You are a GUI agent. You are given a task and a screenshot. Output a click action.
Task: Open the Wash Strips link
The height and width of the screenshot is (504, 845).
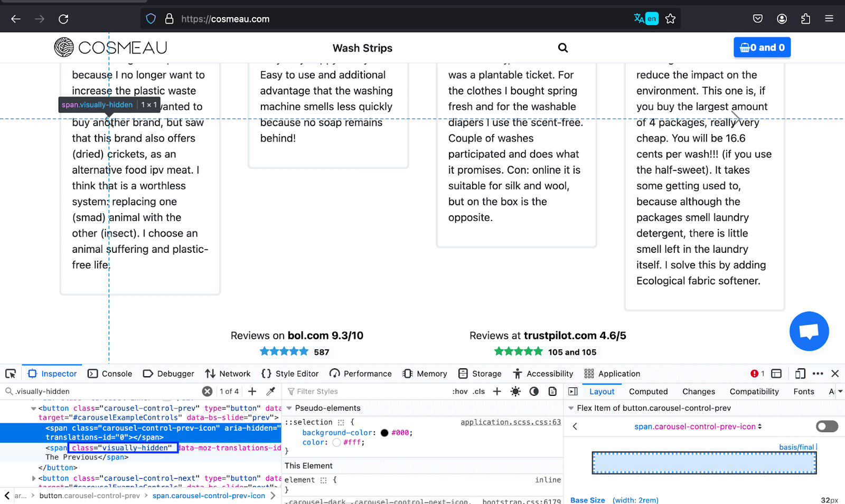362,48
